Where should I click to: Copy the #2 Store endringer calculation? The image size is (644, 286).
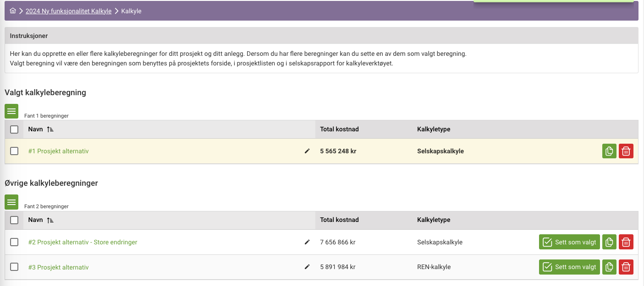609,242
